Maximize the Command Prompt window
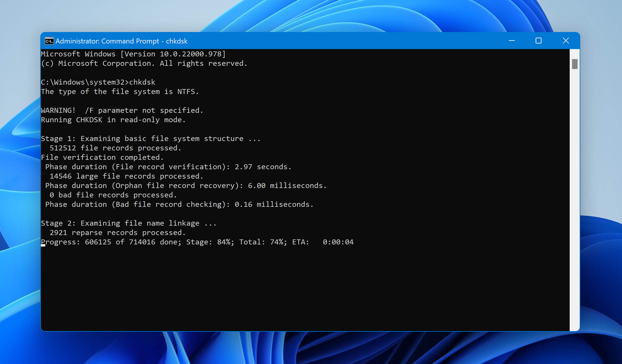Image resolution: width=622 pixels, height=364 pixels. click(538, 41)
